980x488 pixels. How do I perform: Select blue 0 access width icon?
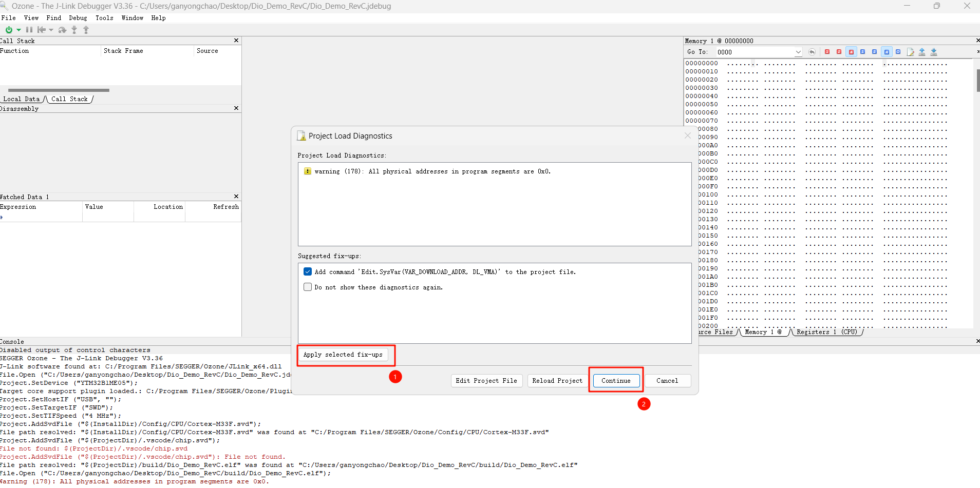[898, 52]
